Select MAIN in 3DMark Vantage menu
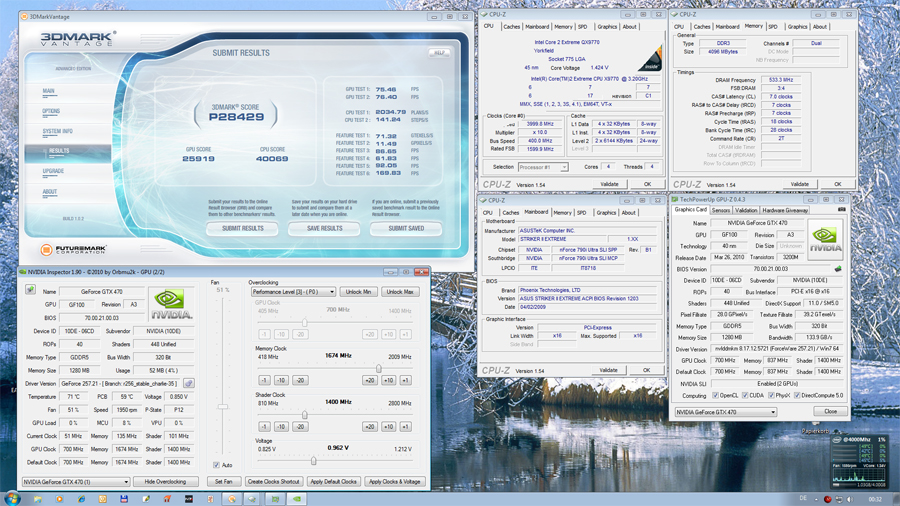Viewport: 900px width, 506px height. 48,91
